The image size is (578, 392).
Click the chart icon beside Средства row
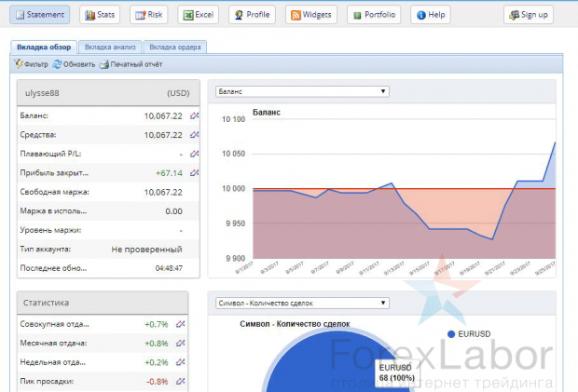[x=194, y=135]
